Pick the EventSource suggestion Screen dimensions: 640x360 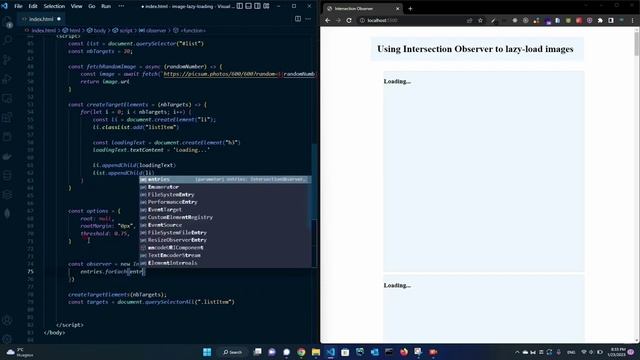coord(225,225)
